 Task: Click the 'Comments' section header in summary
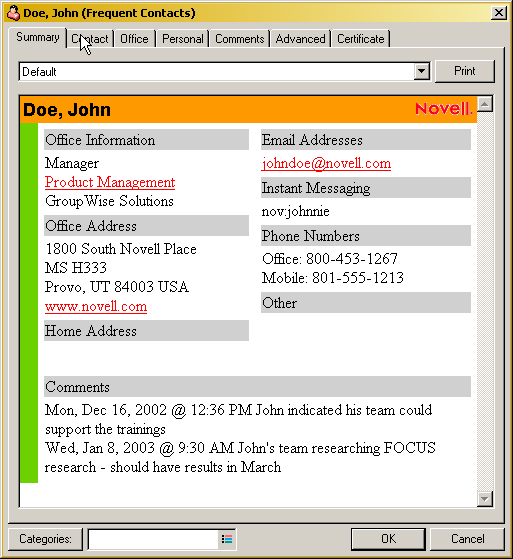[x=257, y=386]
